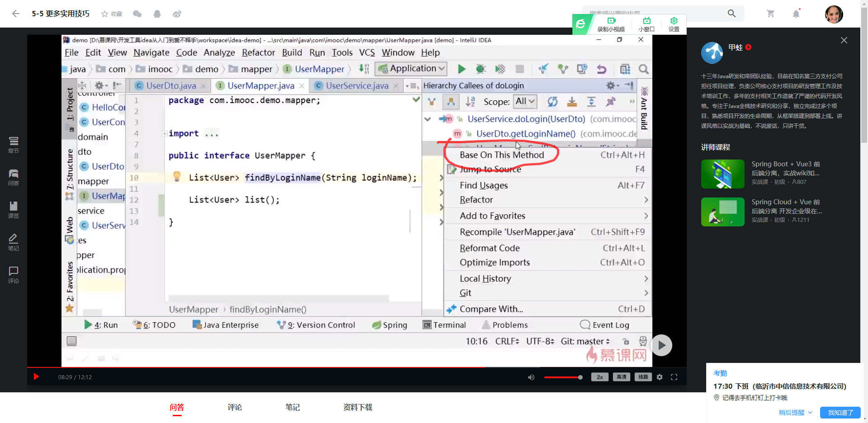This screenshot has width=868, height=423.
Task: Click the 高清 quality button
Action: click(622, 377)
